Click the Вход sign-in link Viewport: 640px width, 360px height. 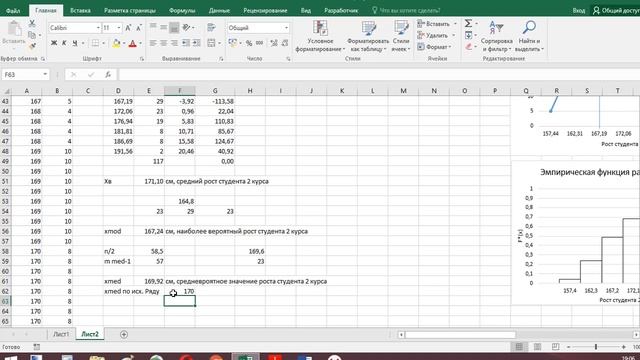578,11
